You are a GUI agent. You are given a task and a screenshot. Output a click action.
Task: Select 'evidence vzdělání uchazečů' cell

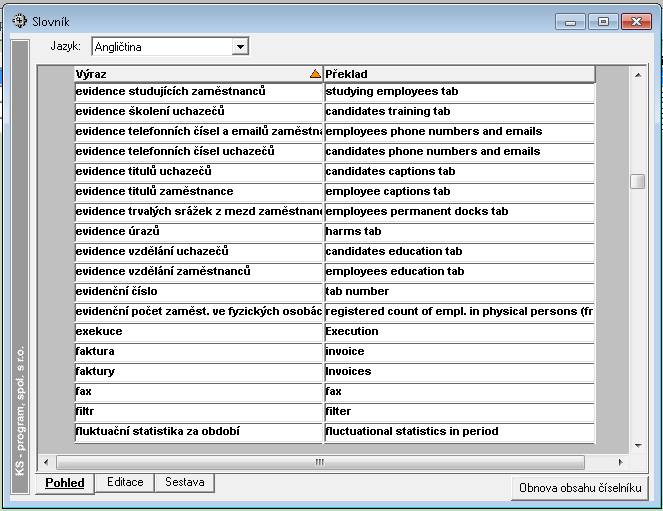coord(198,252)
